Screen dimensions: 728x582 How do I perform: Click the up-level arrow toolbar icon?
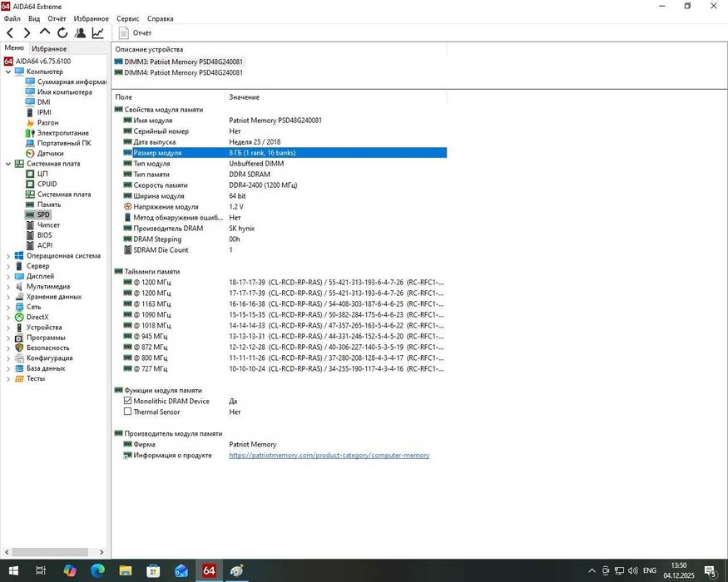[45, 32]
